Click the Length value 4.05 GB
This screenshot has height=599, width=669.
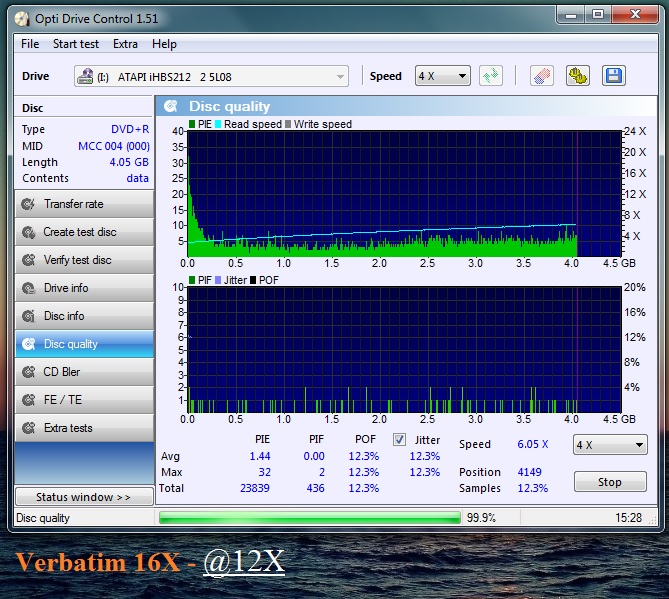tap(129, 162)
